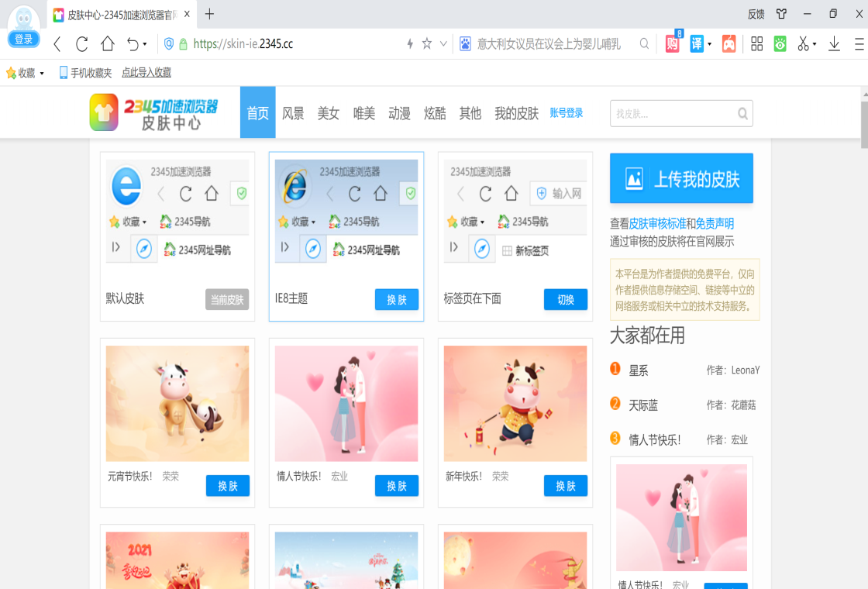Open 皮肤审核标准 link
This screenshot has height=589, width=868.
pyautogui.click(x=657, y=224)
